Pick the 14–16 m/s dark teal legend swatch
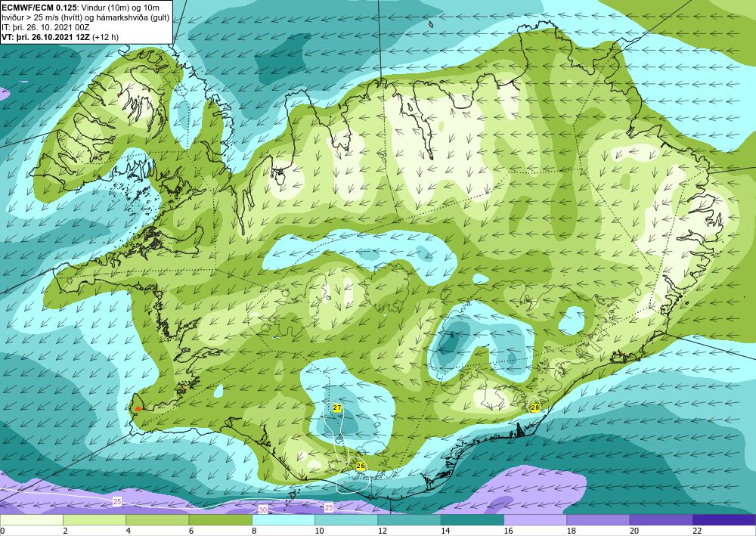The image size is (756, 536). 472,520
